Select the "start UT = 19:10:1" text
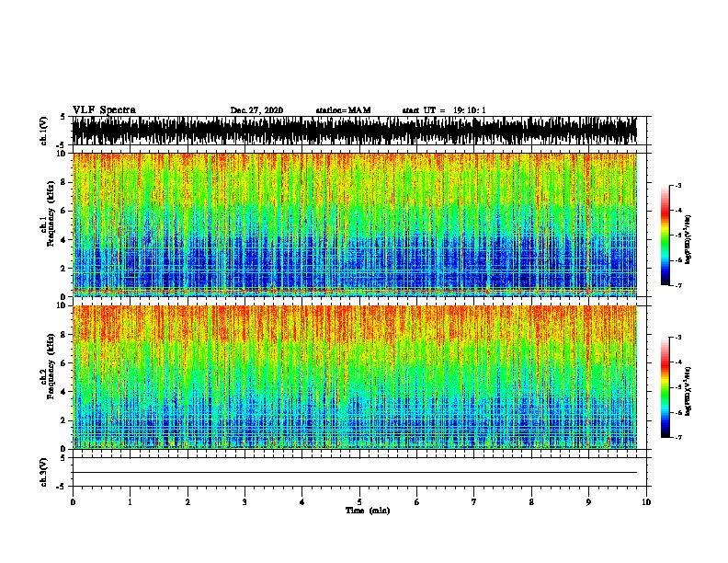728x563 pixels. 444,110
